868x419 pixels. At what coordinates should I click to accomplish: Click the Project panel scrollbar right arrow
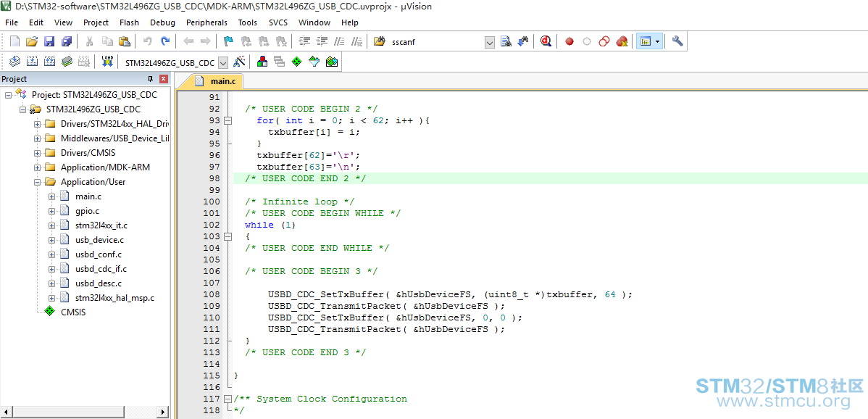click(163, 412)
